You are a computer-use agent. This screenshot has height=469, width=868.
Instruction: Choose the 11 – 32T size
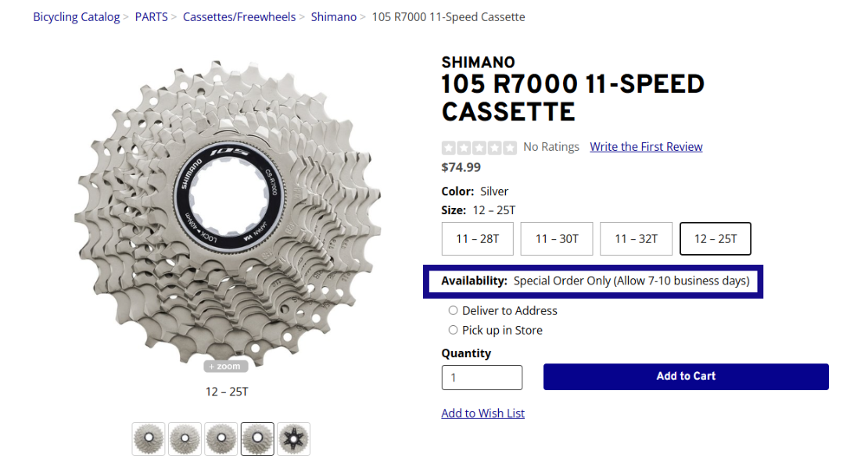[x=636, y=238]
